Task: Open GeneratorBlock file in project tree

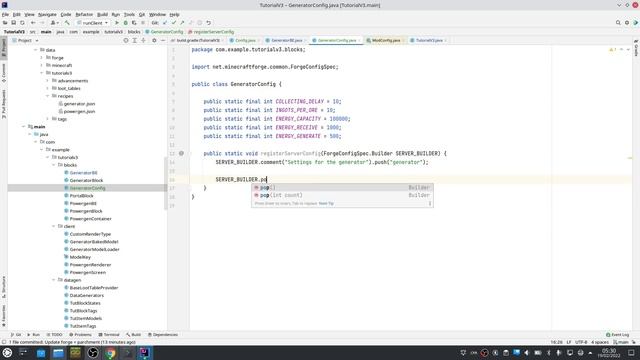Action: pos(86,180)
